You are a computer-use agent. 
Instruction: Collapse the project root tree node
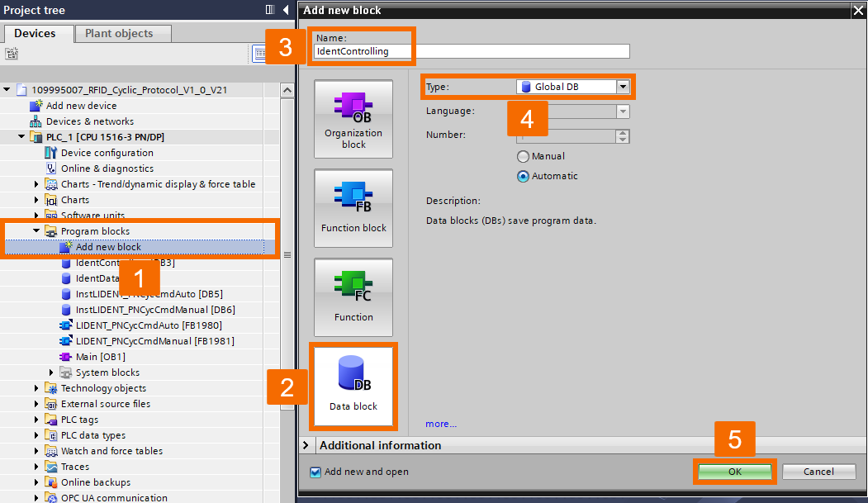(7, 90)
